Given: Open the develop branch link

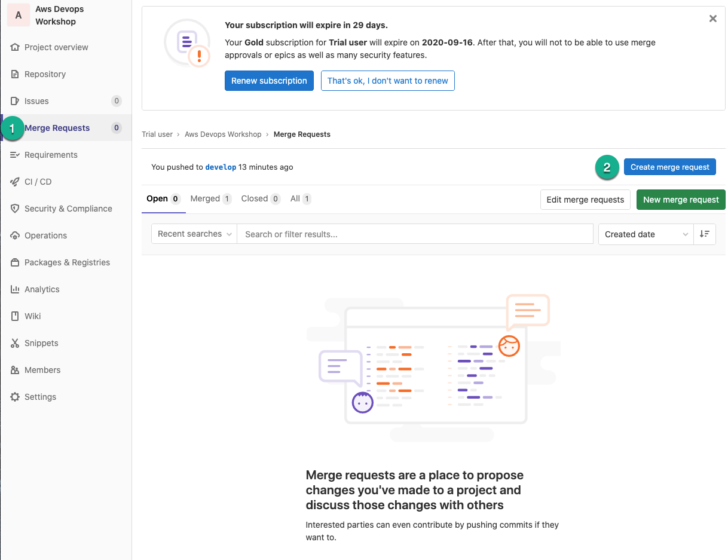Looking at the screenshot, I should coord(221,167).
